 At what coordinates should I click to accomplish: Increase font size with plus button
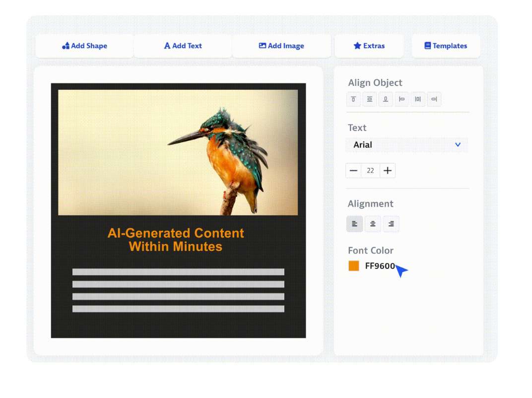point(388,171)
